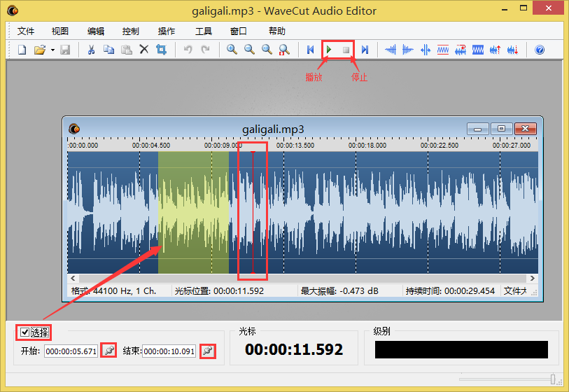Screen dimensions: 569x392
Task: Minimize the galigali.mp3 child window
Action: [x=478, y=129]
